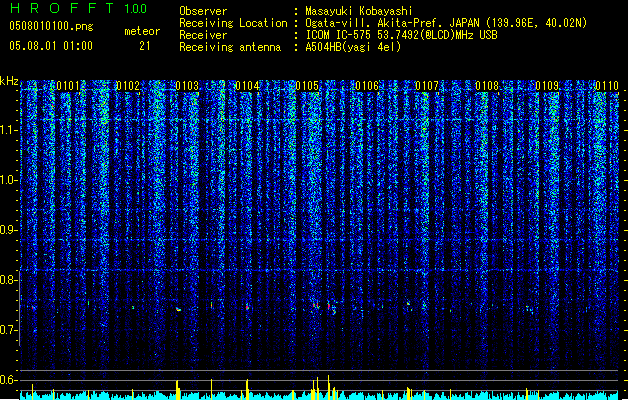Click the 0109 time marker
The height and width of the screenshot is (400, 629).
(x=547, y=86)
